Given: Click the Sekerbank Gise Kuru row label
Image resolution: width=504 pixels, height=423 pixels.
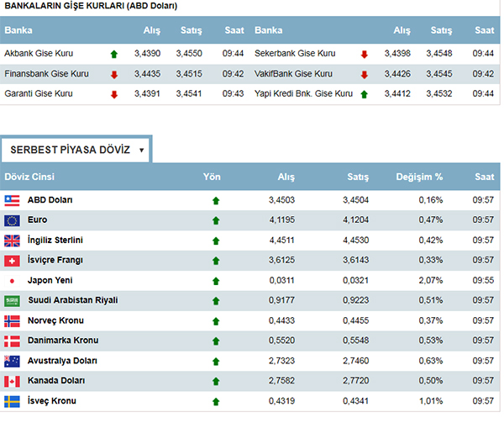Looking at the screenshot, I should point(295,53).
